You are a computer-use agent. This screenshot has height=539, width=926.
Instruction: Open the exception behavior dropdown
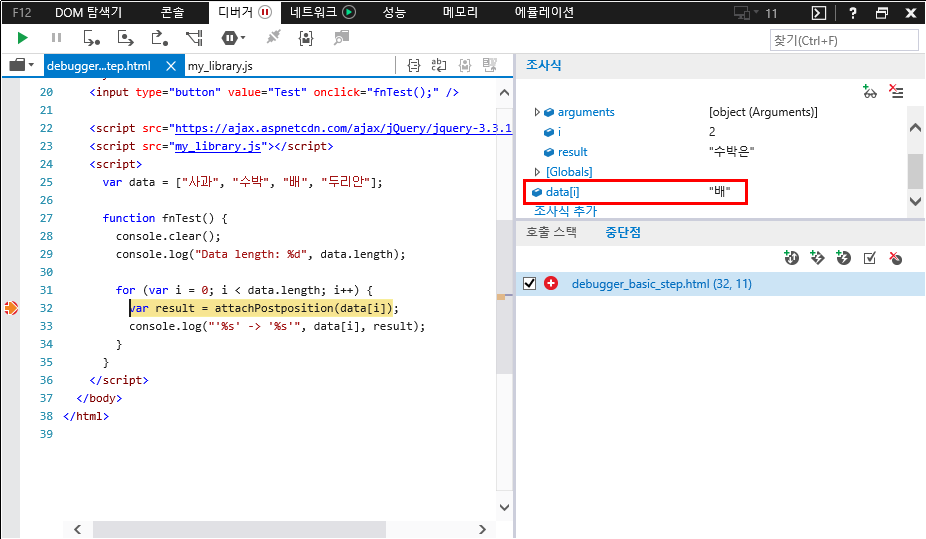click(x=233, y=38)
